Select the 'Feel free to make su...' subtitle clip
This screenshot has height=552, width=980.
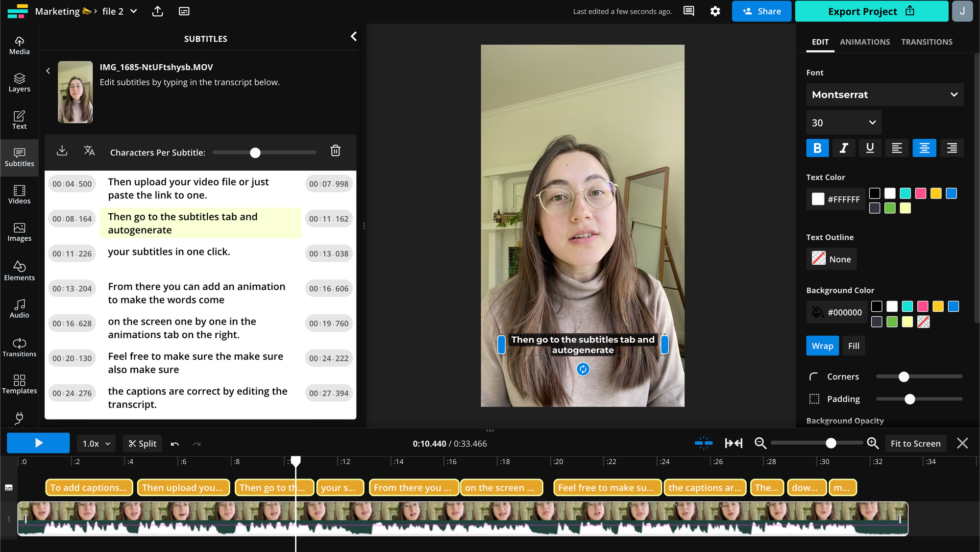[607, 487]
